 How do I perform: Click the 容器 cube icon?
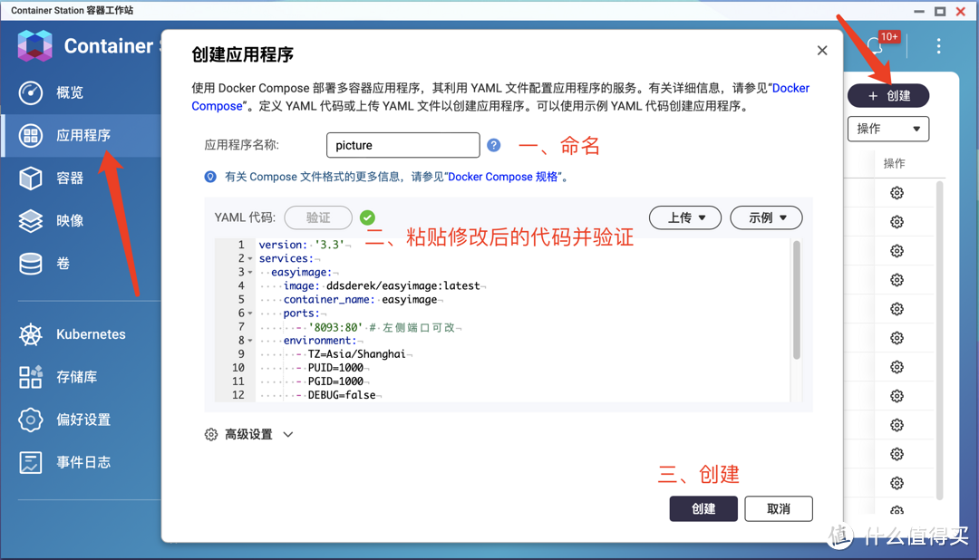[x=31, y=179]
